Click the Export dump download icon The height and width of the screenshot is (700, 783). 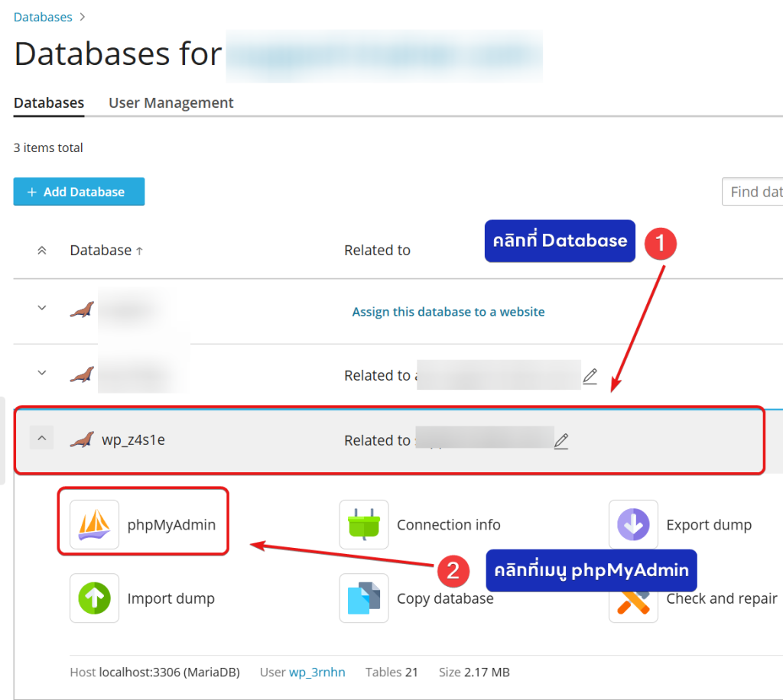coord(633,524)
